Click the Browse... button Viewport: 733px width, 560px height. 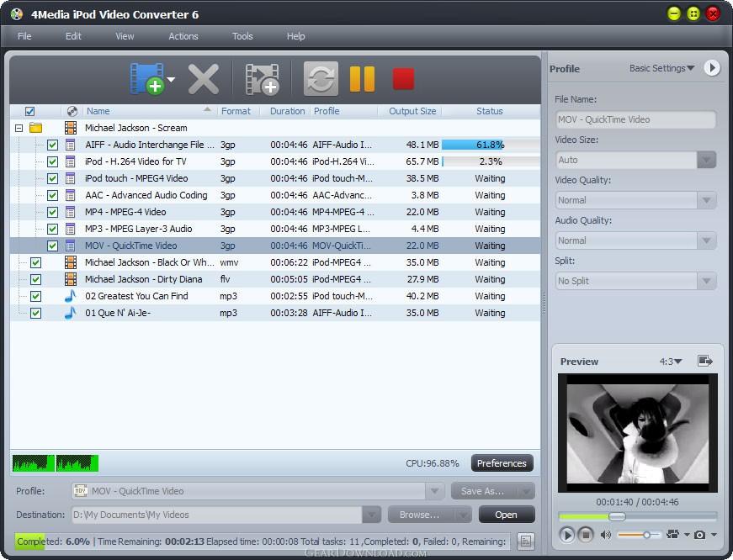[429, 515]
